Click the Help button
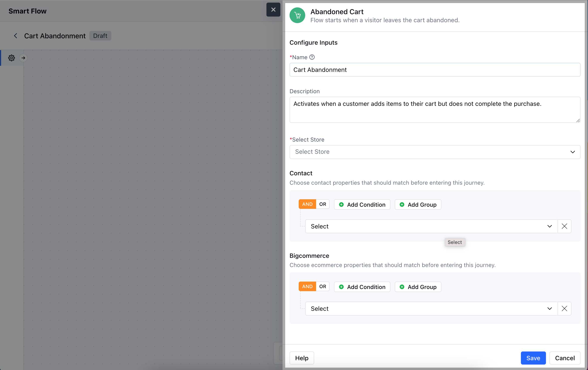Screen dimensions: 588x370 (x=302, y=358)
